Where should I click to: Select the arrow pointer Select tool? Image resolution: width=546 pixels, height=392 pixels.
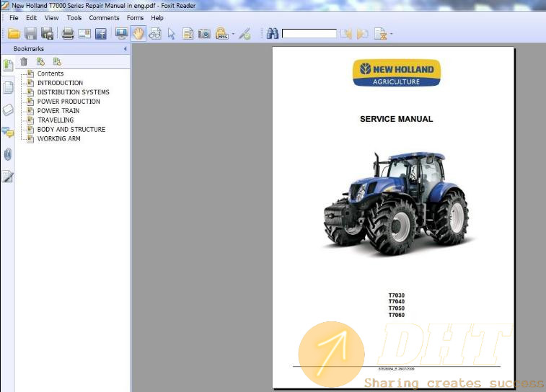pyautogui.click(x=172, y=34)
